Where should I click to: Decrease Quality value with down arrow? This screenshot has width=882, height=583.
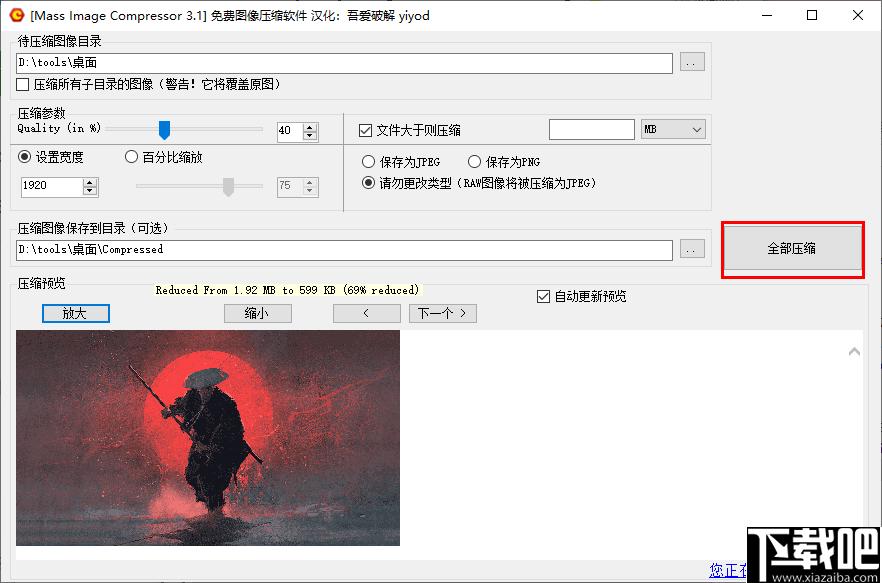pos(310,136)
